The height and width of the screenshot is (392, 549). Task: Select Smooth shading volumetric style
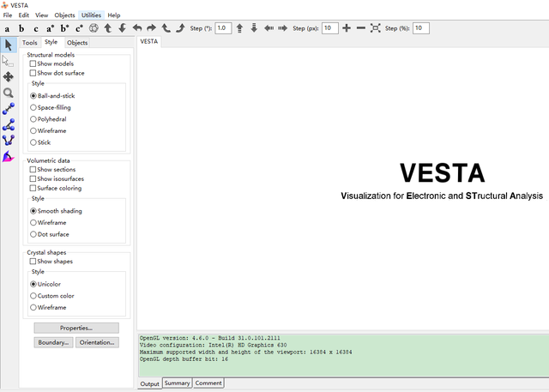(x=33, y=211)
